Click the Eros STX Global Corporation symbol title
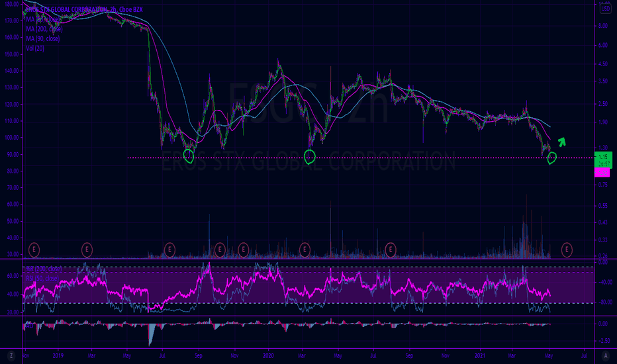This screenshot has width=617, height=364. tap(84, 9)
